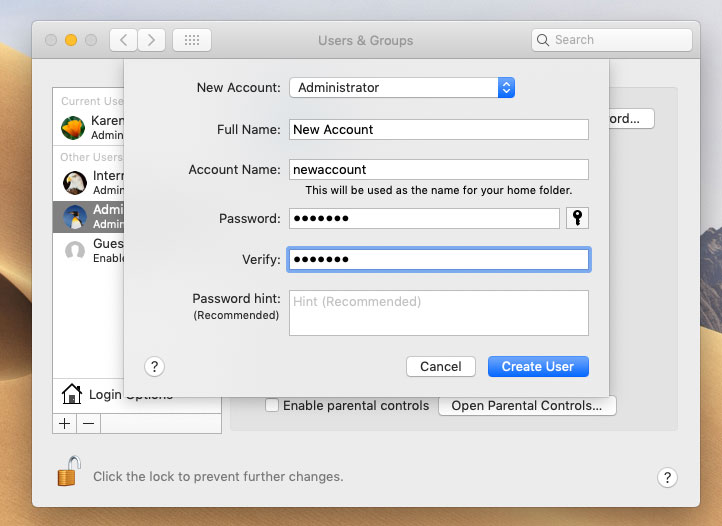Open the show all preferences grid
The width and height of the screenshot is (722, 526).
(191, 40)
